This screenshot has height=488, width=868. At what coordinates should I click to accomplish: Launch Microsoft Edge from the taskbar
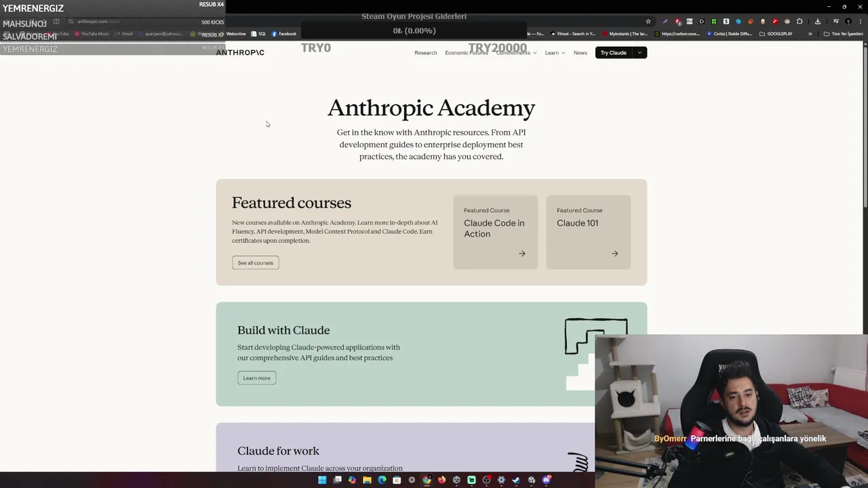382,480
